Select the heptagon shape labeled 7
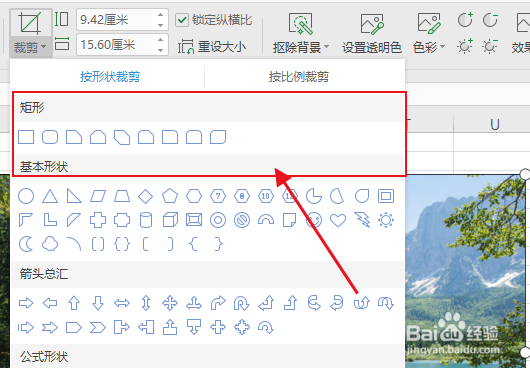The width and height of the screenshot is (530, 368). (218, 196)
